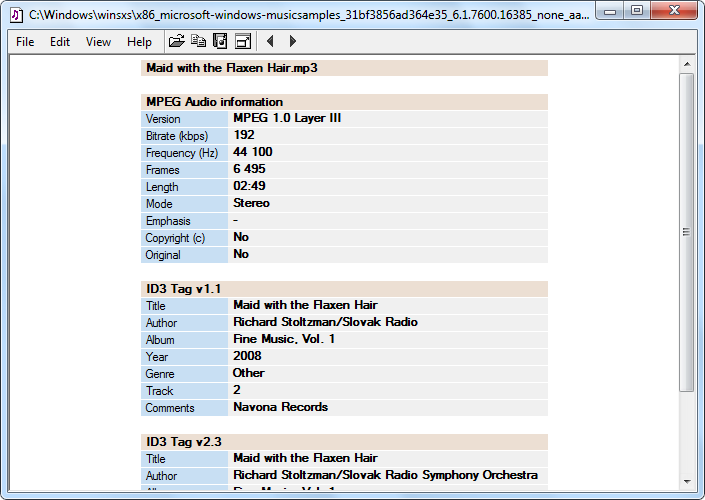Screen dimensions: 705x500
Task: Click the Year value 2008
Action: tap(247, 356)
